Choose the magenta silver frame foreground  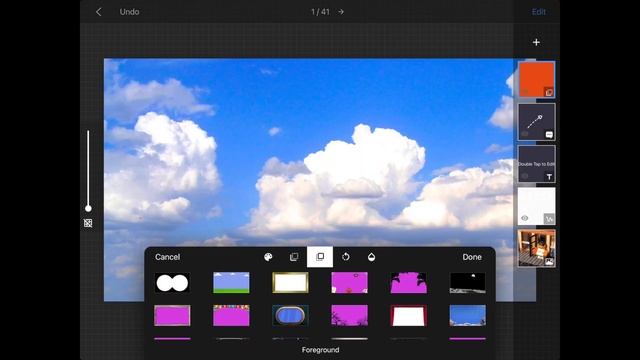click(172, 316)
